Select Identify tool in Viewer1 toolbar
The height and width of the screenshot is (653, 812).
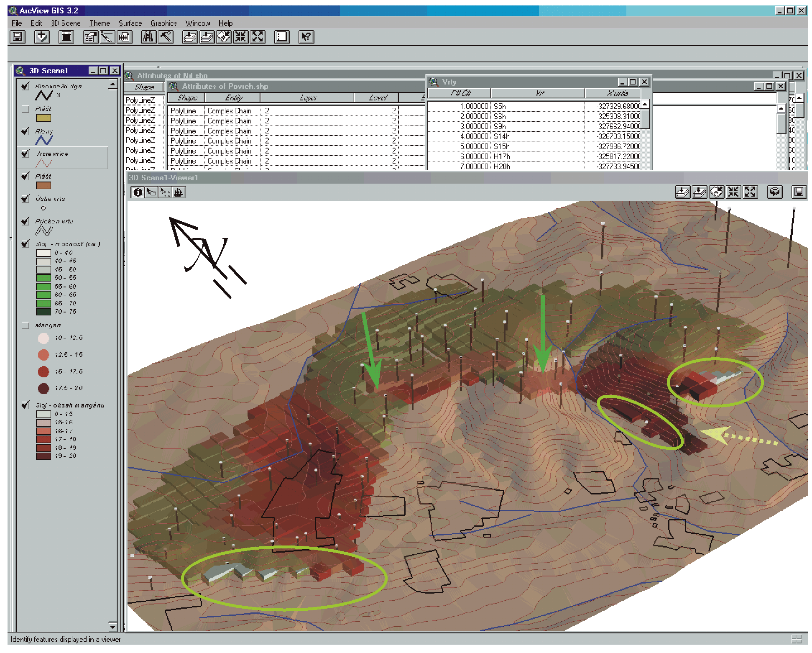pyautogui.click(x=138, y=192)
